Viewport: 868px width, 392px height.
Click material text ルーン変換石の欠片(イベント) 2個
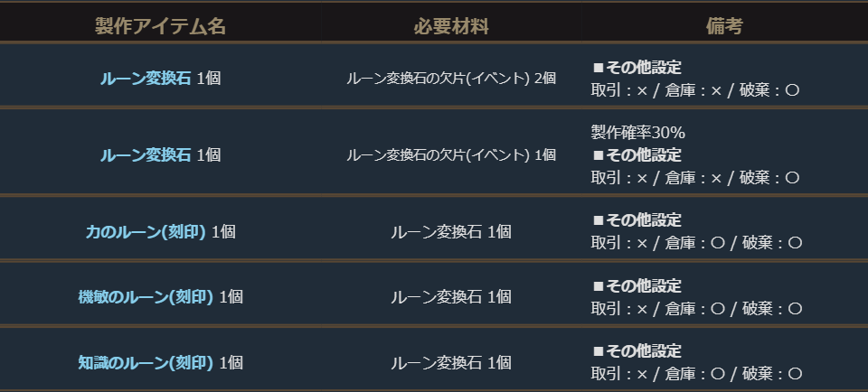[451, 78]
